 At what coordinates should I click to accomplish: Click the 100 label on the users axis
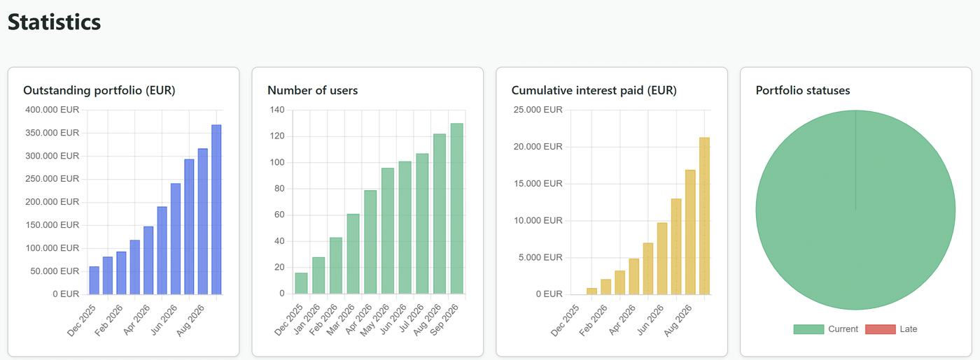(x=276, y=162)
